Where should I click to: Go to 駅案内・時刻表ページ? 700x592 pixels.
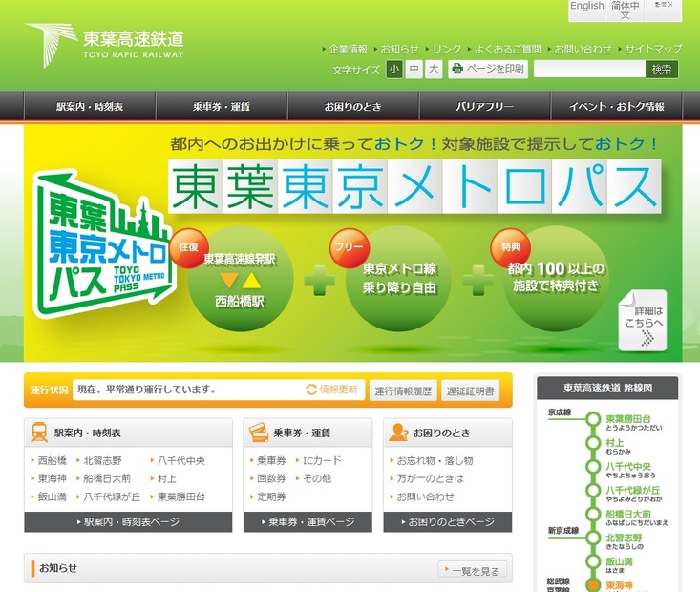tap(128, 521)
